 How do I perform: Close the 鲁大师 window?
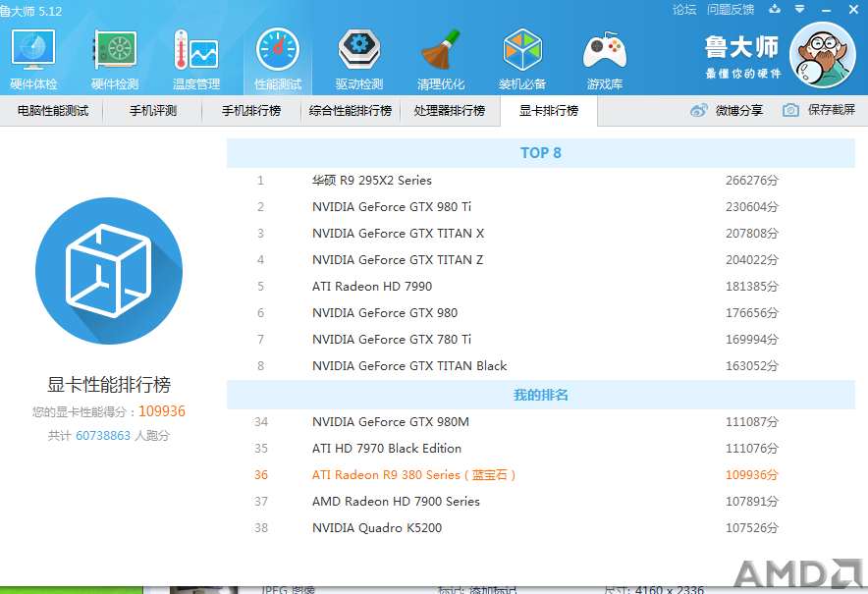[853, 10]
